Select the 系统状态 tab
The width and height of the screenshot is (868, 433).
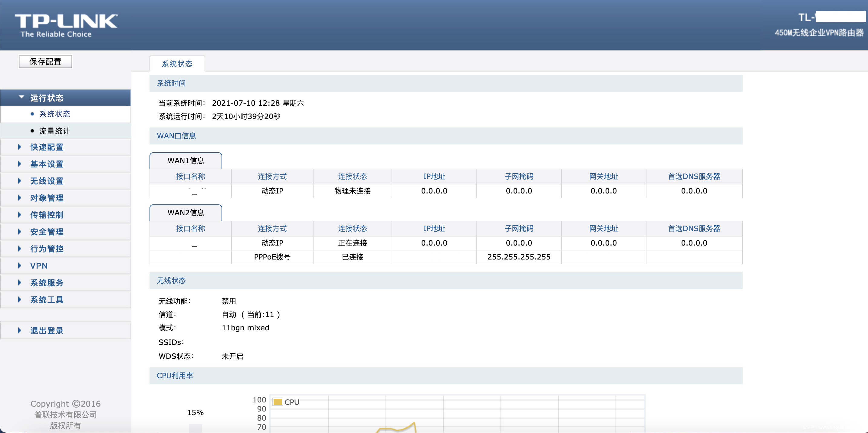177,64
